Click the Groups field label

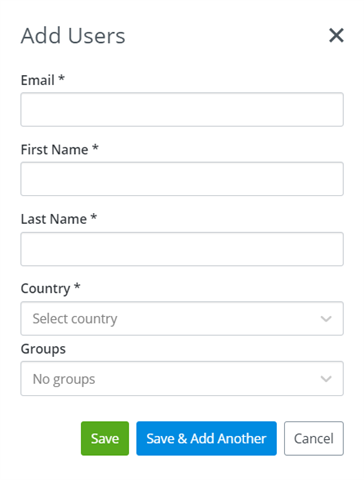43,349
